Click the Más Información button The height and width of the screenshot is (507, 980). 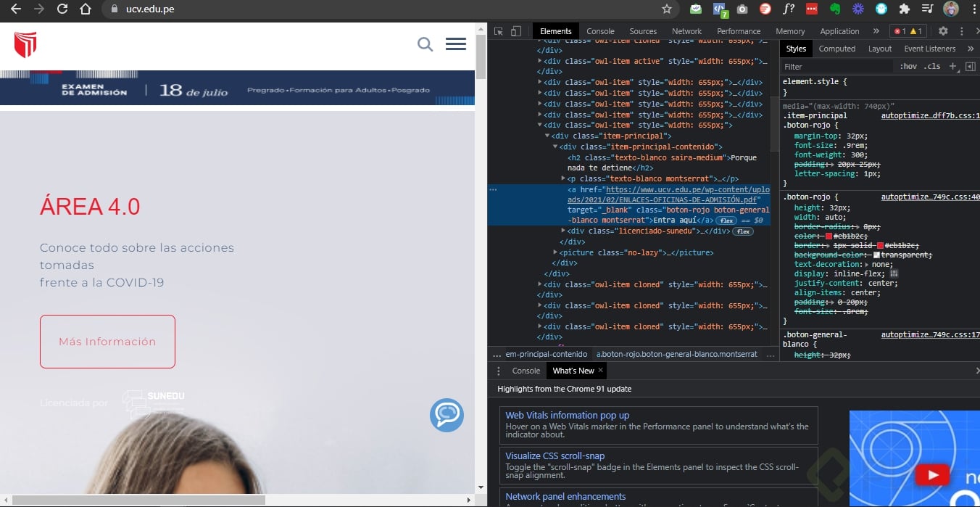point(107,342)
